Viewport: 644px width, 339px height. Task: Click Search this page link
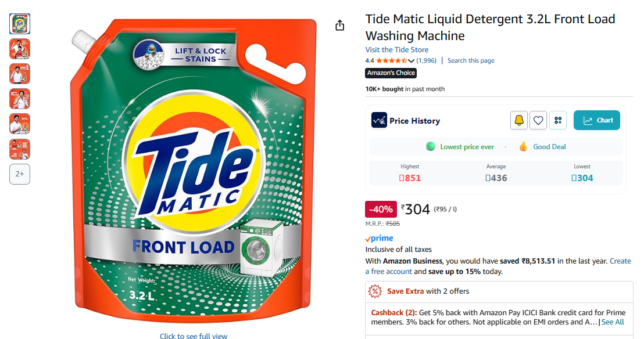point(471,60)
